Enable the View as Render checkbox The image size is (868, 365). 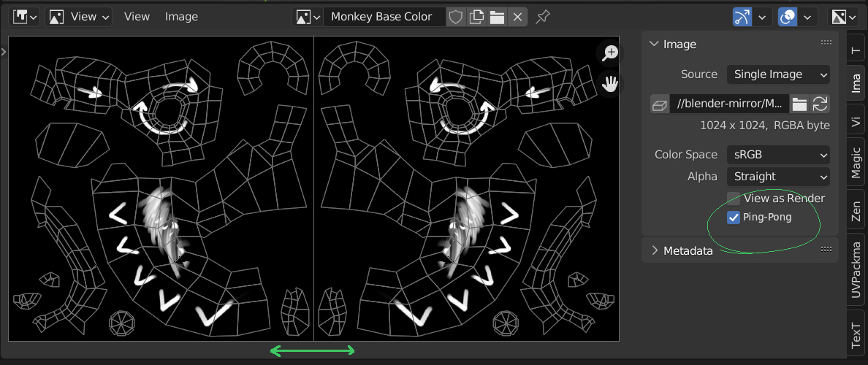coord(734,199)
